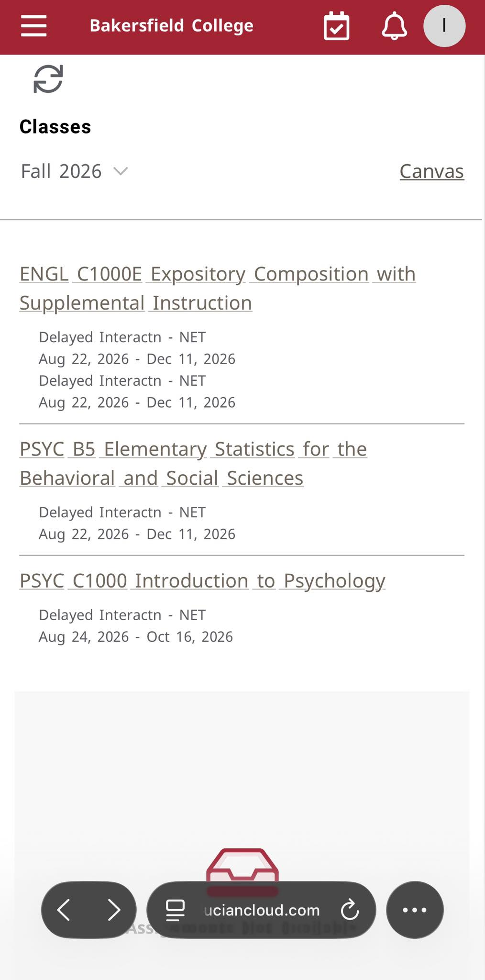Go forward using browser forward arrow
This screenshot has width=485, height=980.
[x=114, y=910]
